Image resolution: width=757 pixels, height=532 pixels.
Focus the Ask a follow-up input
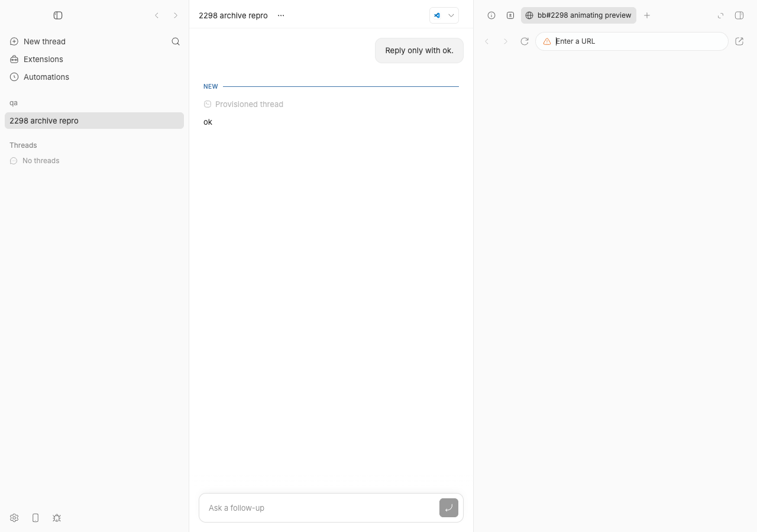click(319, 508)
